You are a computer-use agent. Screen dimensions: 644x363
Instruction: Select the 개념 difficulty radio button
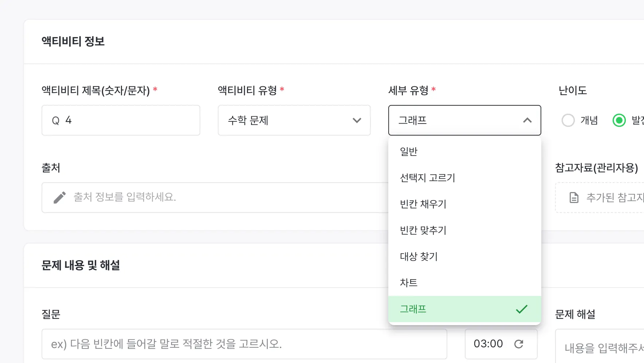tap(568, 120)
